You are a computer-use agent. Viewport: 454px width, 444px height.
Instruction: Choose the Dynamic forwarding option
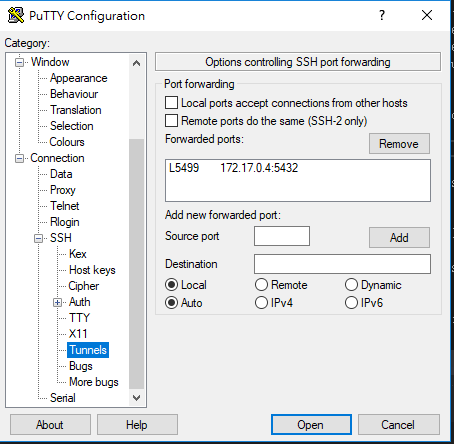(x=351, y=285)
